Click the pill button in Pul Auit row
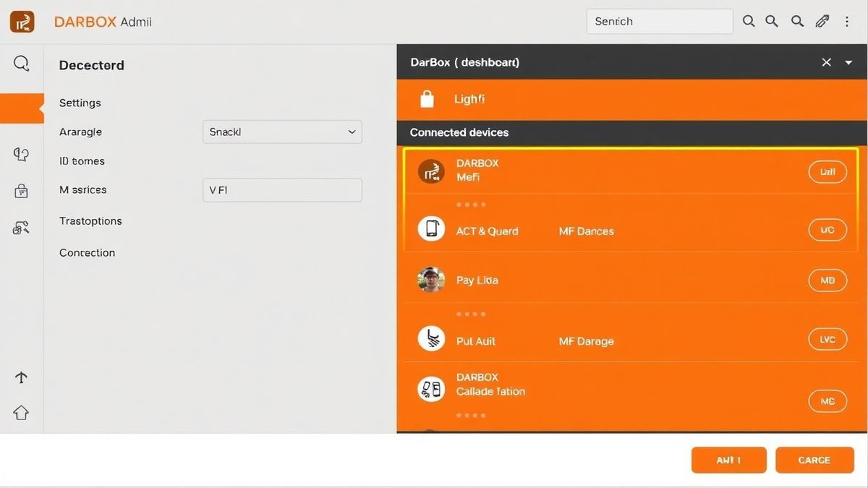This screenshot has height=488, width=868. (827, 339)
